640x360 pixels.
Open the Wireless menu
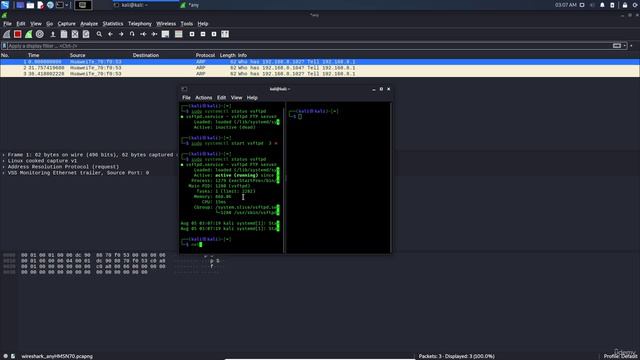(166, 24)
